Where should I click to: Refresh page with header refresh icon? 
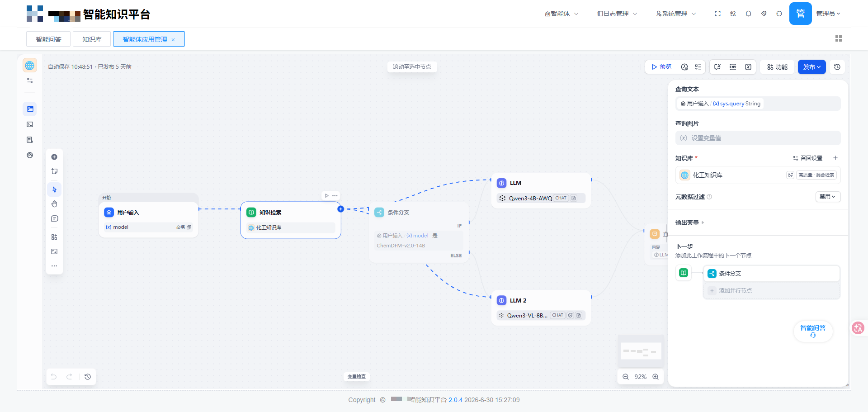[779, 14]
